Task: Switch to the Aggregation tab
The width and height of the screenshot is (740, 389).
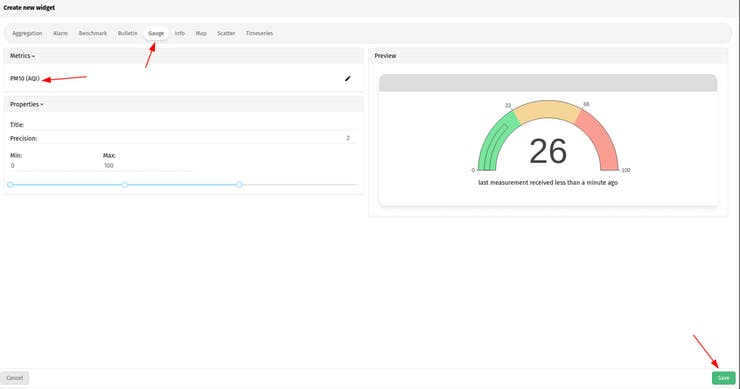Action: point(27,34)
